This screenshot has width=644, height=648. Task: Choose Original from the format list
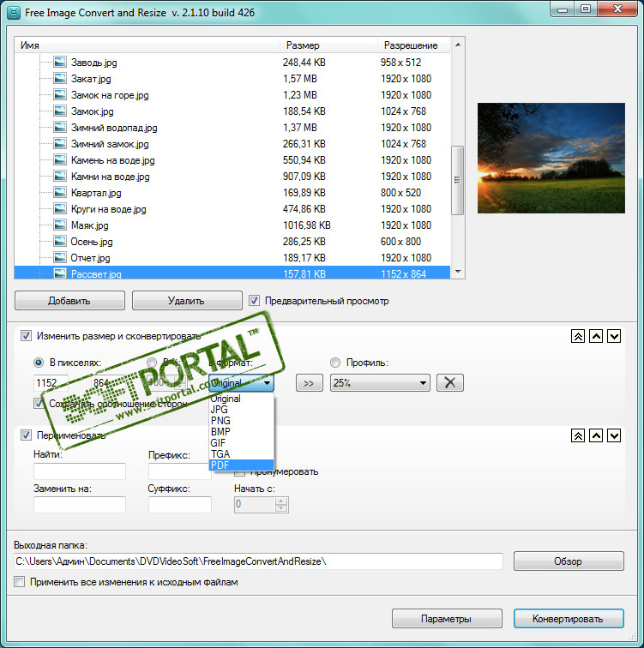[x=242, y=399]
